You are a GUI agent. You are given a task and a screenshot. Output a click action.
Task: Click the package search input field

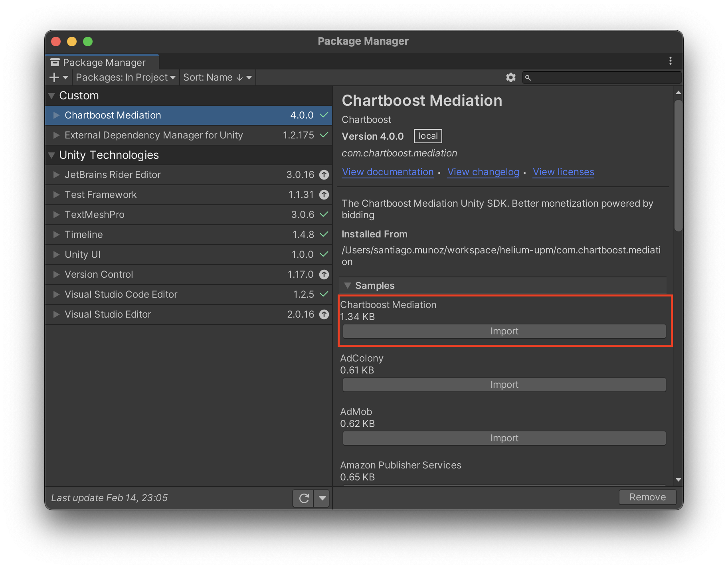click(602, 77)
